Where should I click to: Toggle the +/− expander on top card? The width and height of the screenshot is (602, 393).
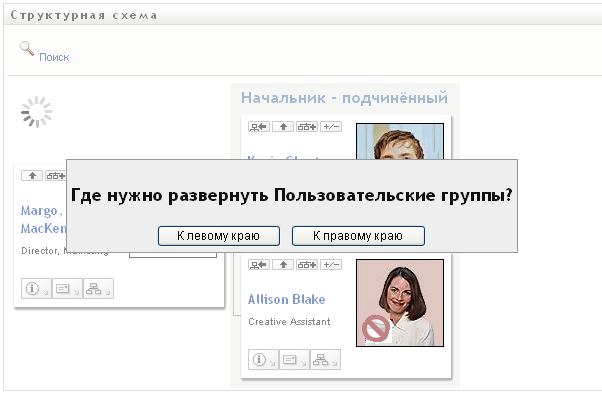(331, 127)
